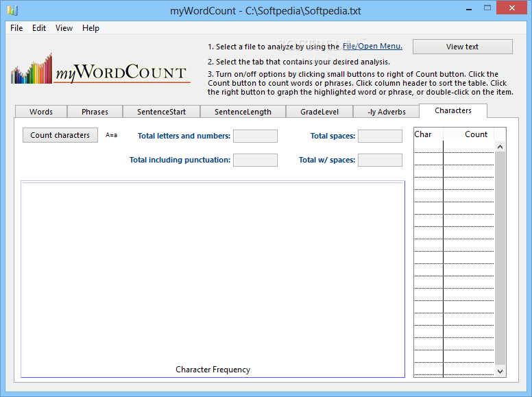Open the GradeLevel tab

pos(319,112)
